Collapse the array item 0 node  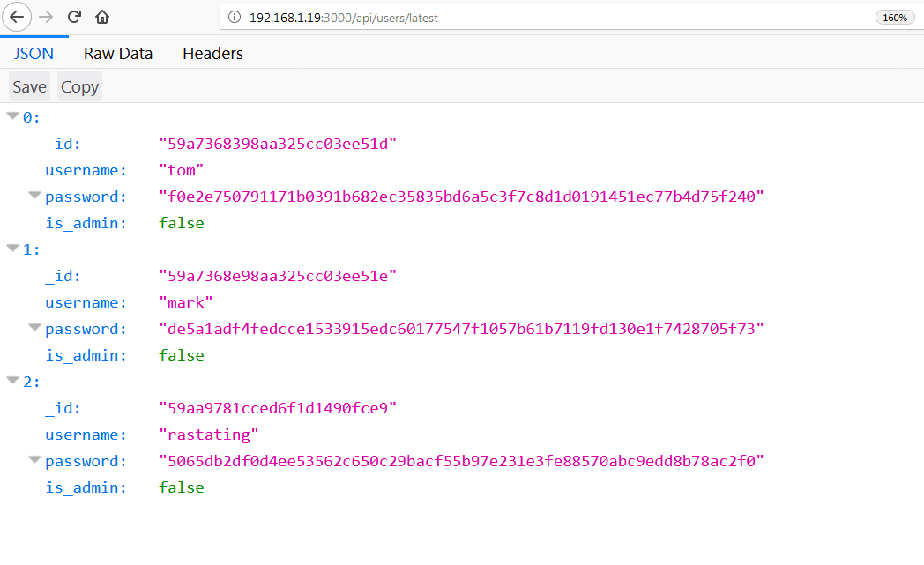tap(13, 116)
